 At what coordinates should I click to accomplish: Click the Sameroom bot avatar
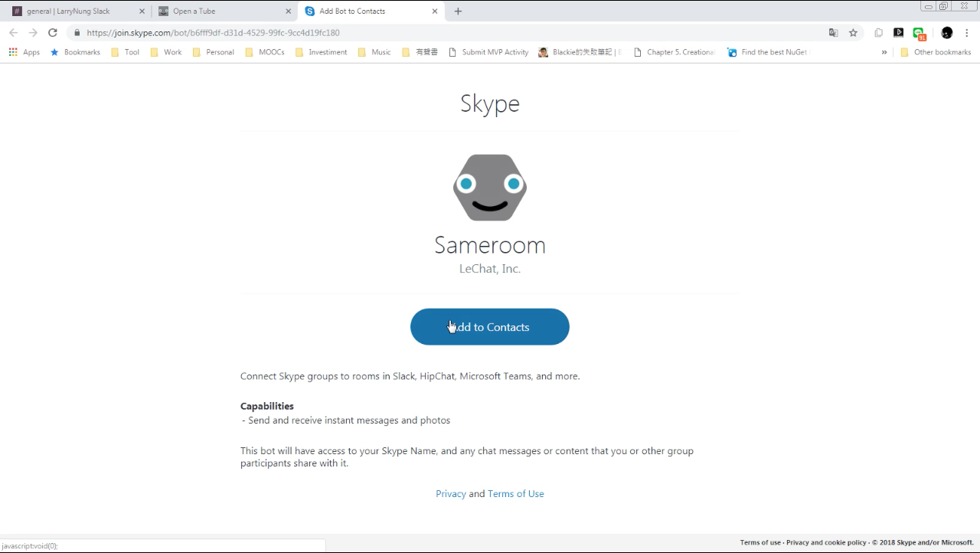tap(490, 188)
